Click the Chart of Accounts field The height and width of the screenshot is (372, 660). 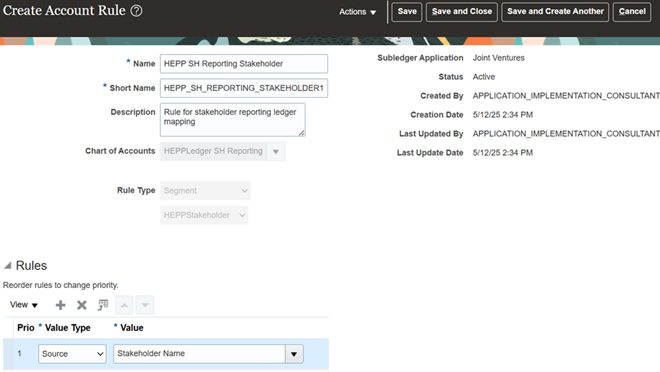[x=213, y=151]
